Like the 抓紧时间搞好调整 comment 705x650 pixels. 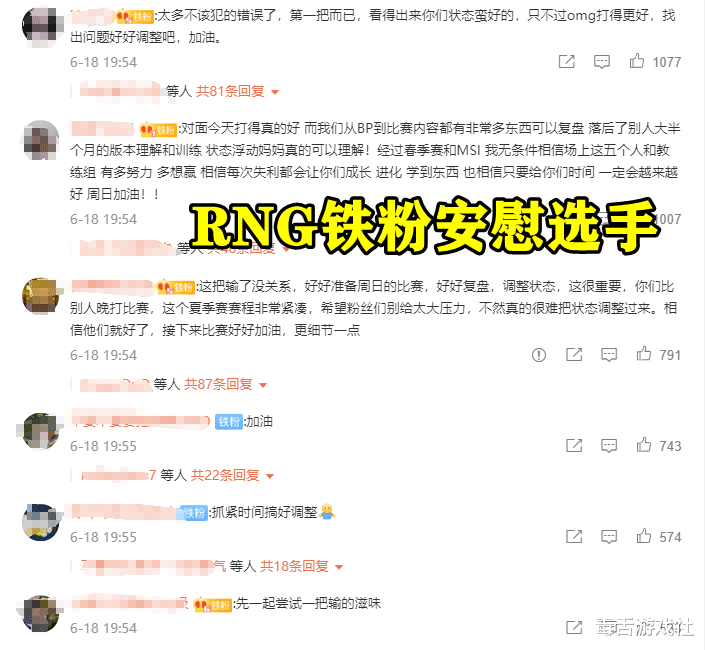coord(644,536)
